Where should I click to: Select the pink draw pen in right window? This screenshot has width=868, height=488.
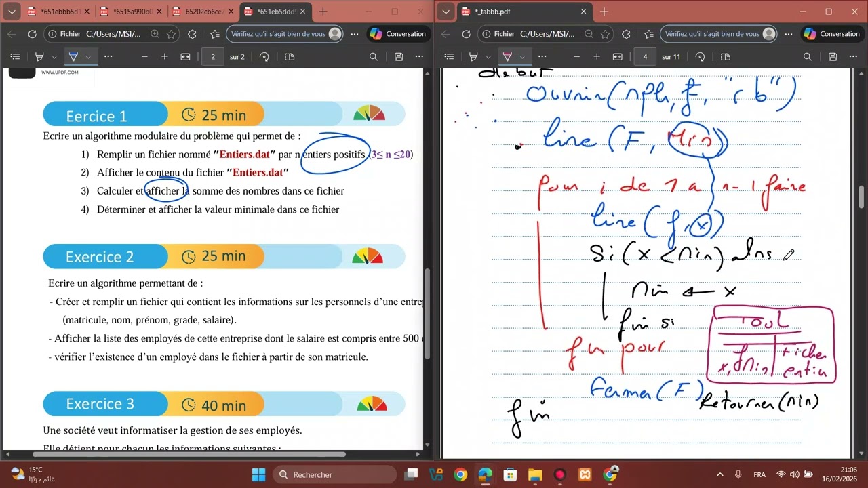(x=507, y=57)
